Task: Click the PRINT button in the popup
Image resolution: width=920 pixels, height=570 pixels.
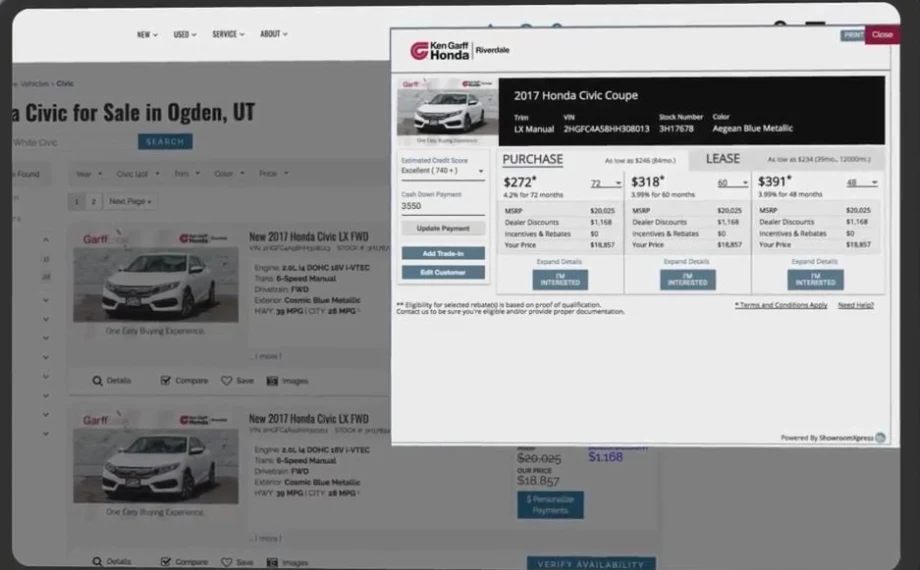Action: pos(853,35)
